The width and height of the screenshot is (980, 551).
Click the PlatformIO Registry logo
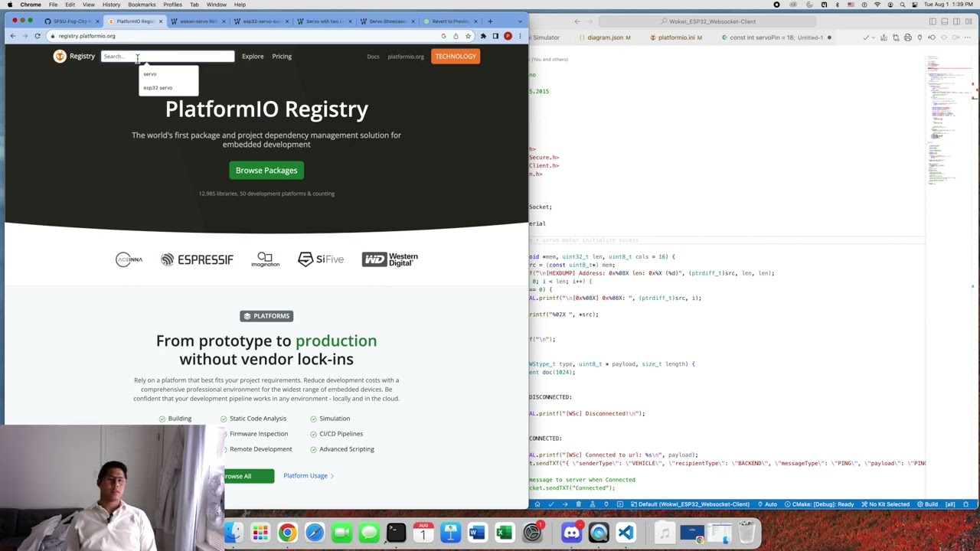pyautogui.click(x=74, y=56)
